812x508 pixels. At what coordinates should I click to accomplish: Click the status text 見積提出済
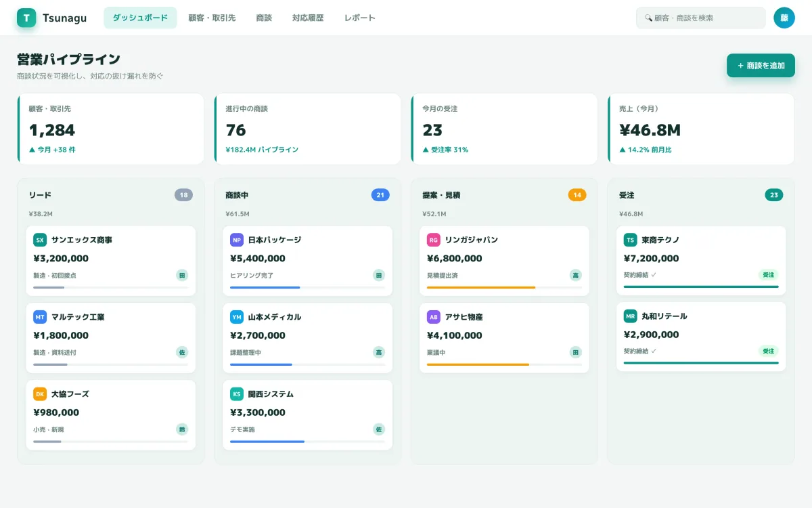pyautogui.click(x=444, y=276)
